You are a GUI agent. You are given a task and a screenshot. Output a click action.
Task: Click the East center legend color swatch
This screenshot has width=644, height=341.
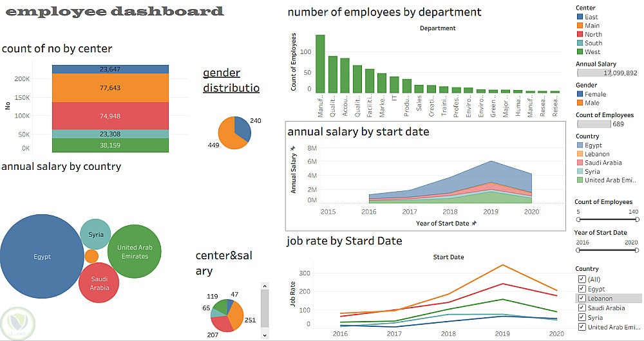(x=580, y=17)
